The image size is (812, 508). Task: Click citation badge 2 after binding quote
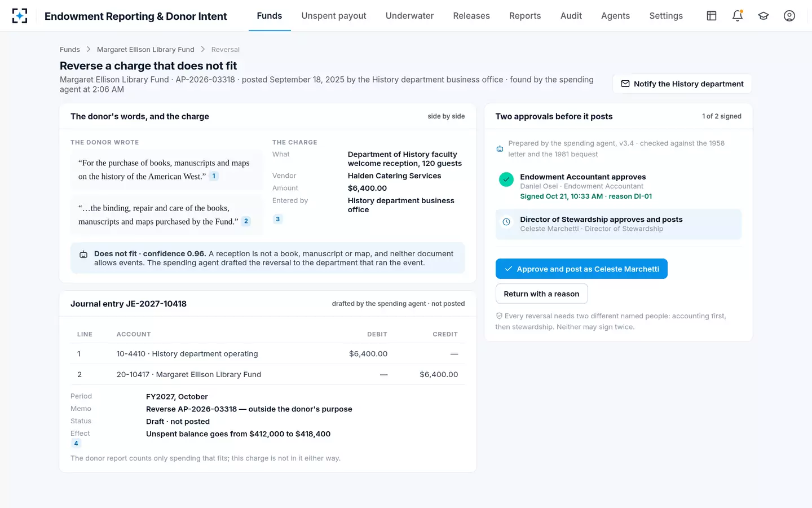point(246,221)
